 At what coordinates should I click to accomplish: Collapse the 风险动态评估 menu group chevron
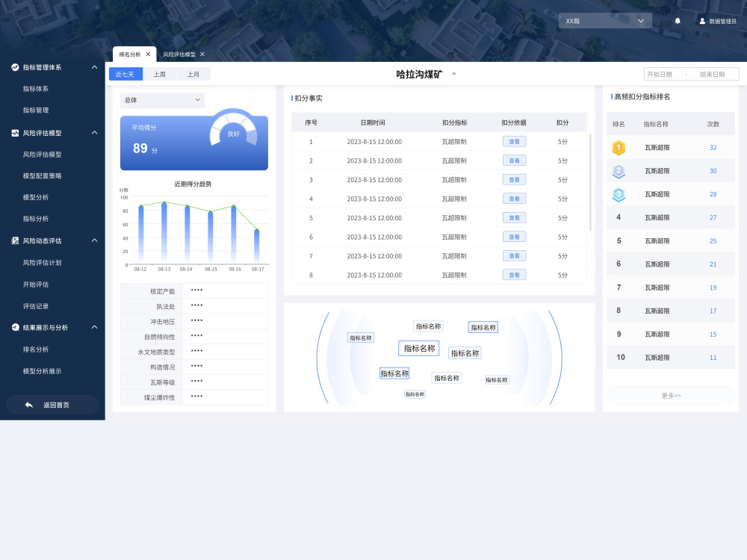(x=94, y=240)
